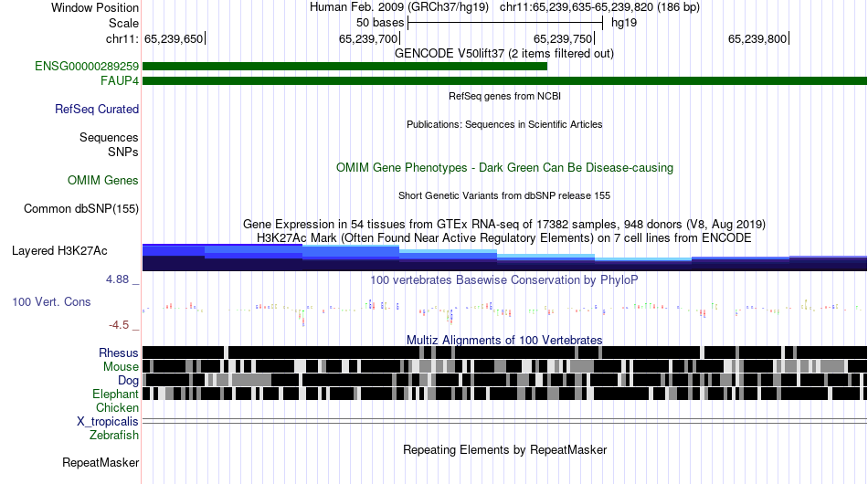Click the 65,239,700 ruler position
Image resolution: width=868 pixels, height=484 pixels.
(369, 38)
